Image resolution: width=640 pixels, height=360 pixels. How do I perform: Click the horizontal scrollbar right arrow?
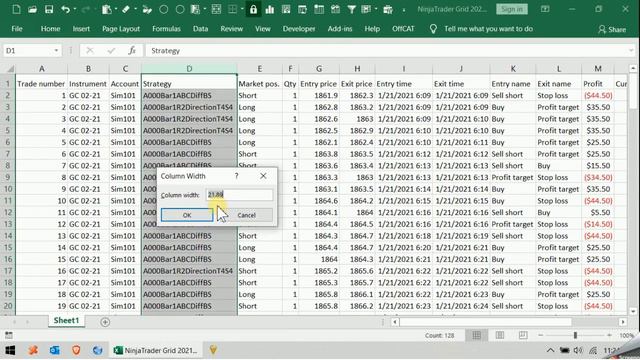tap(623, 322)
